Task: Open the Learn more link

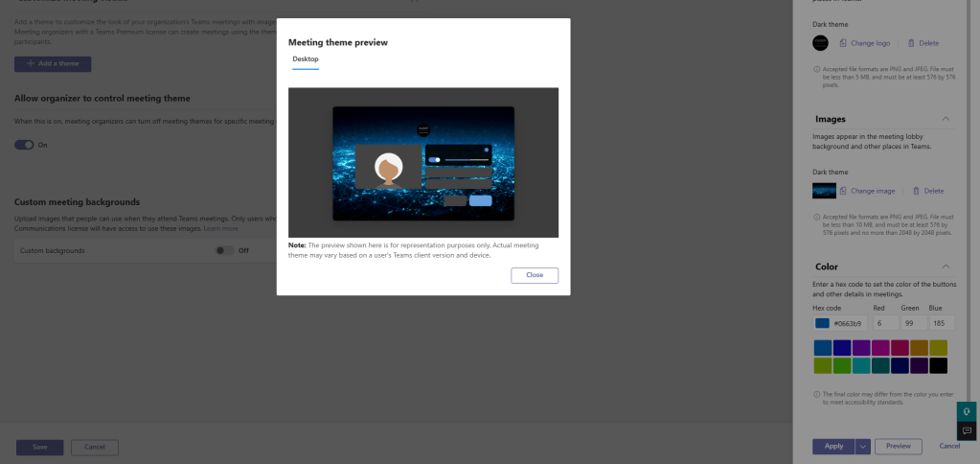Action: [220, 229]
